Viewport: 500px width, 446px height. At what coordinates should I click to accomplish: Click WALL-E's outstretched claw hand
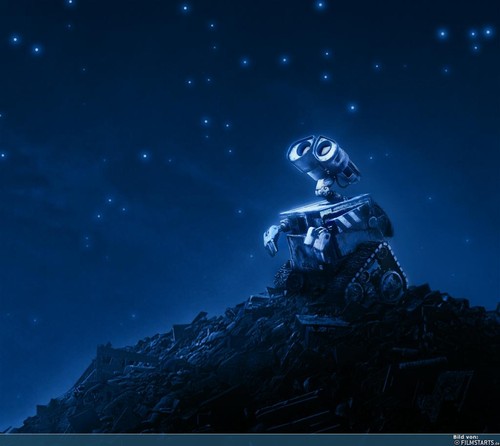coord(271,239)
